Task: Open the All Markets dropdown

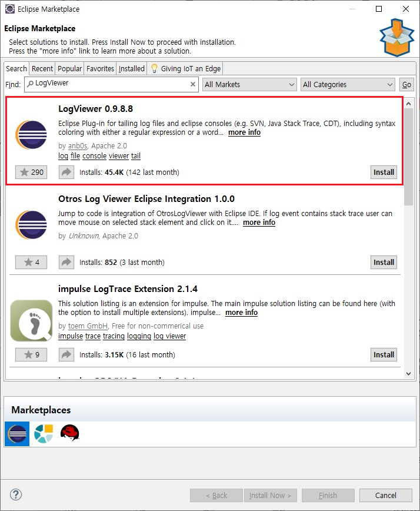Action: tap(249, 84)
